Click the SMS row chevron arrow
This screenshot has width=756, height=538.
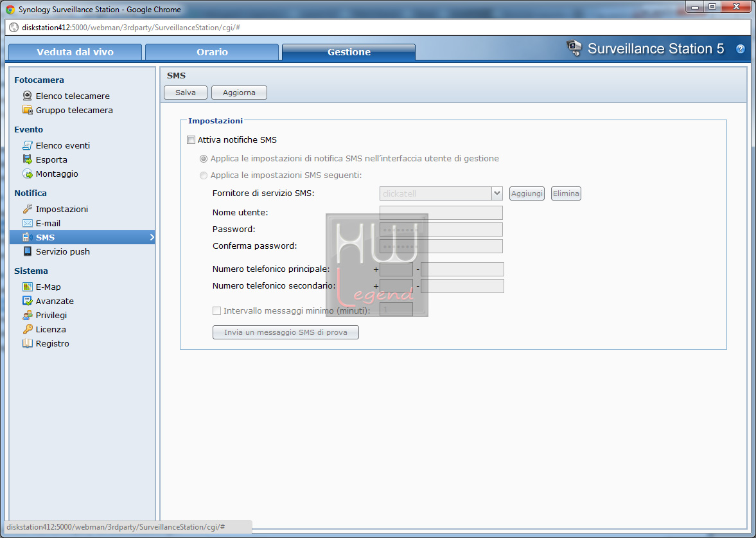pyautogui.click(x=152, y=237)
